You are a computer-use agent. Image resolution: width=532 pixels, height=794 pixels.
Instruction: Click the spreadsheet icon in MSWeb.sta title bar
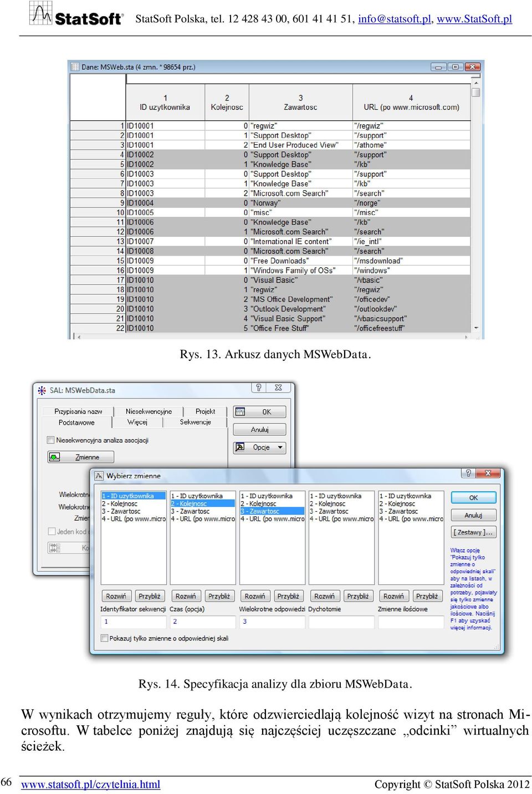[75, 67]
